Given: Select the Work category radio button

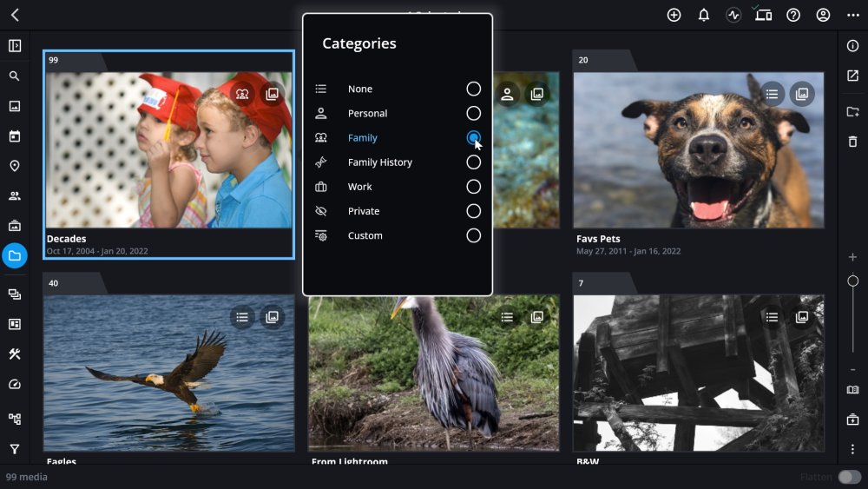Looking at the screenshot, I should coord(473,187).
